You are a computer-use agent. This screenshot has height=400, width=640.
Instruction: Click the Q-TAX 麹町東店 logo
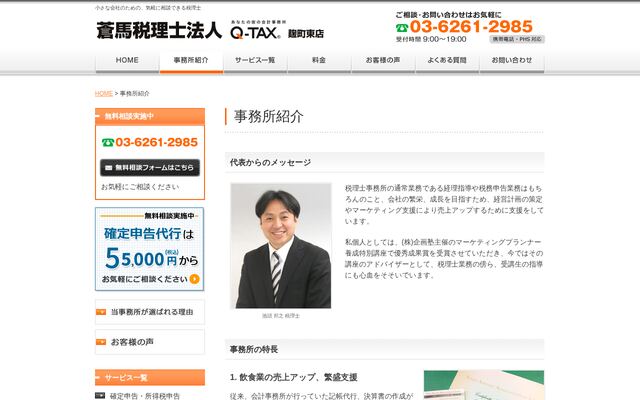(277, 30)
